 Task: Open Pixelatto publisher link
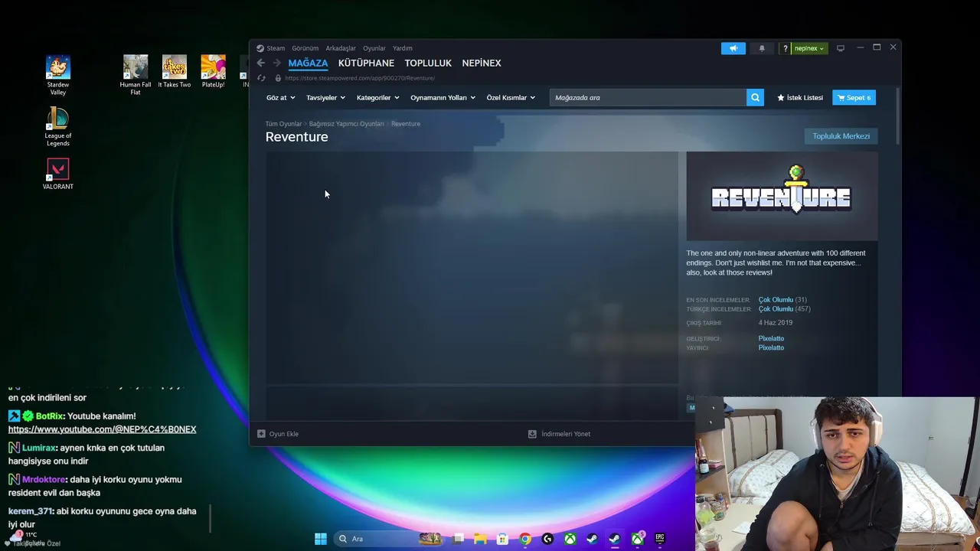(x=771, y=347)
